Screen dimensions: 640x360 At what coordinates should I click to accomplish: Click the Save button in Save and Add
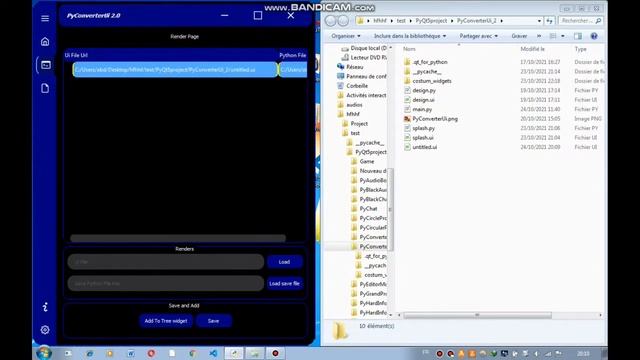pos(213,321)
